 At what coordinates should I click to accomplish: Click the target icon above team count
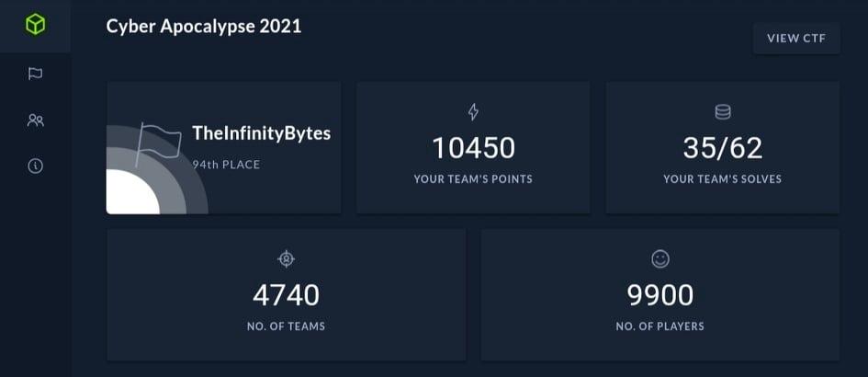point(286,259)
